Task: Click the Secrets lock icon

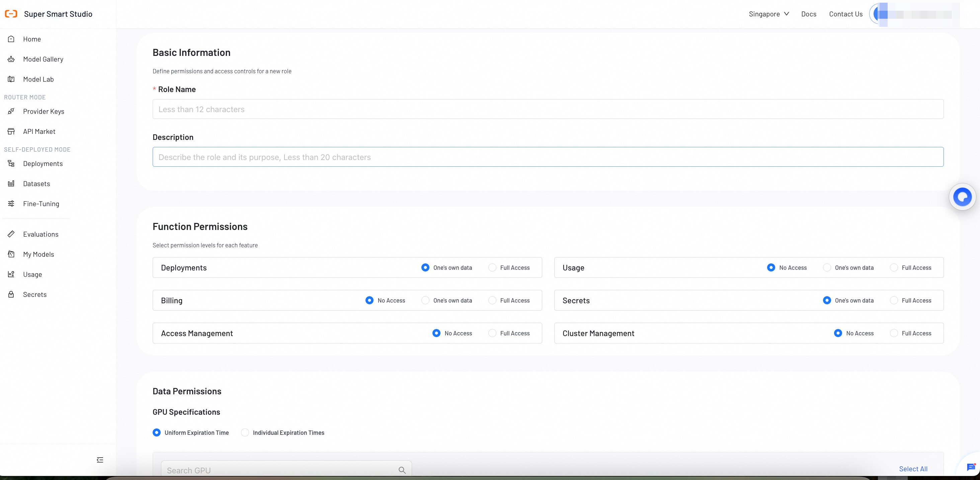Action: pyautogui.click(x=11, y=294)
